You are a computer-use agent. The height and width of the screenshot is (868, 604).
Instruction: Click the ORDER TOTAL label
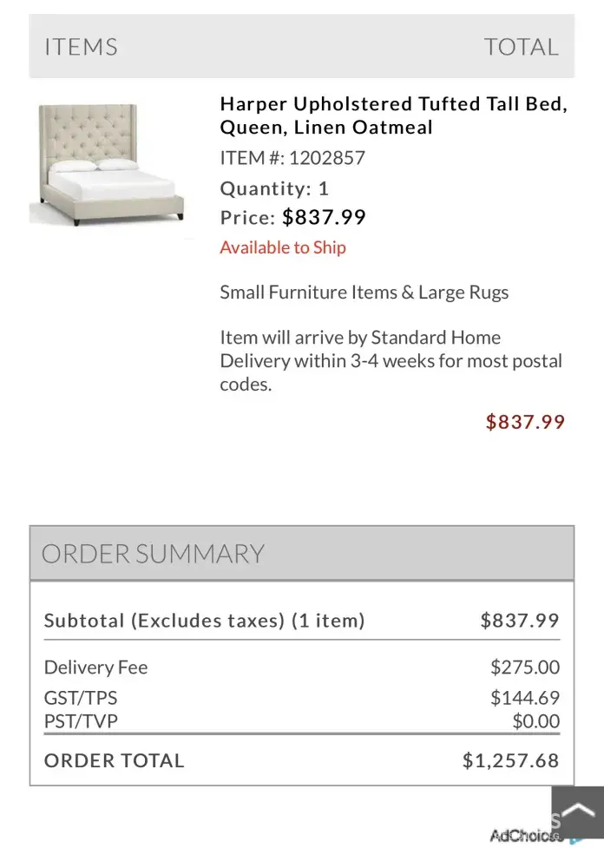point(115,760)
